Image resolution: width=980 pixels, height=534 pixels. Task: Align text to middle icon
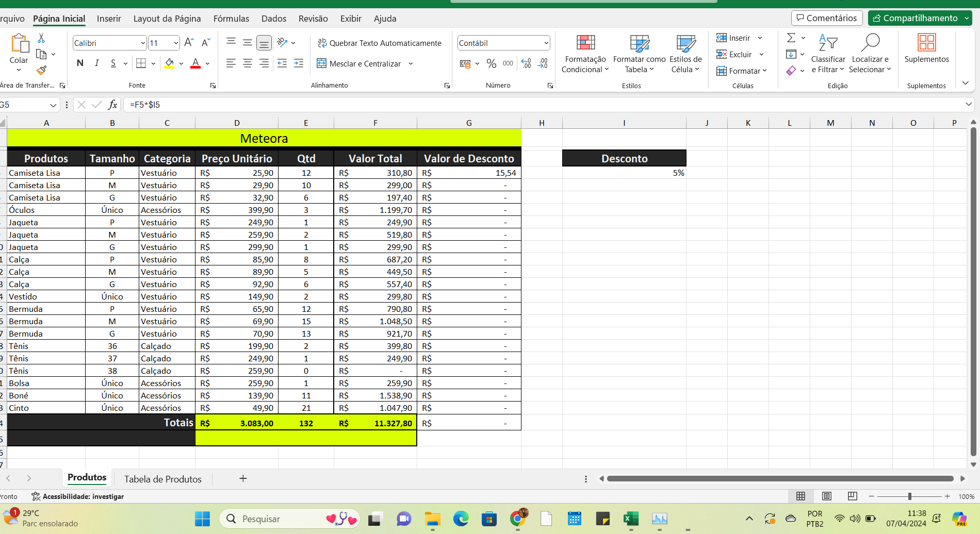pos(248,42)
